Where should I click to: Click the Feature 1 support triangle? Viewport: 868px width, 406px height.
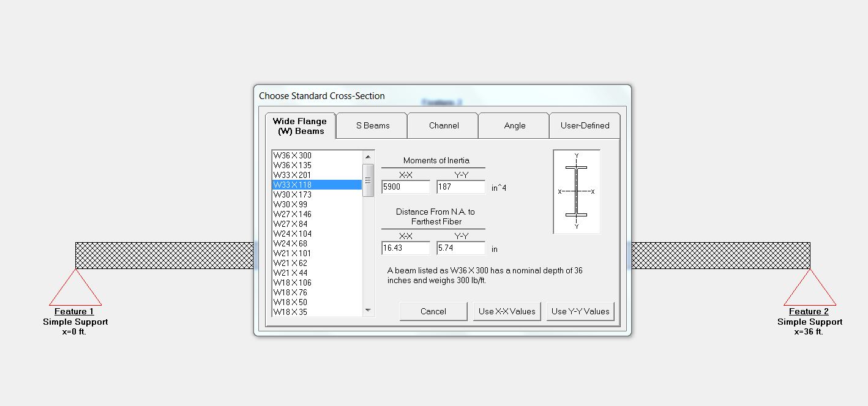[x=75, y=290]
